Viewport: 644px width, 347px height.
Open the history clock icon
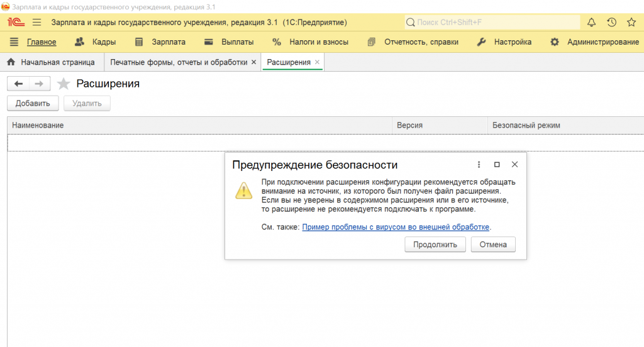click(611, 23)
